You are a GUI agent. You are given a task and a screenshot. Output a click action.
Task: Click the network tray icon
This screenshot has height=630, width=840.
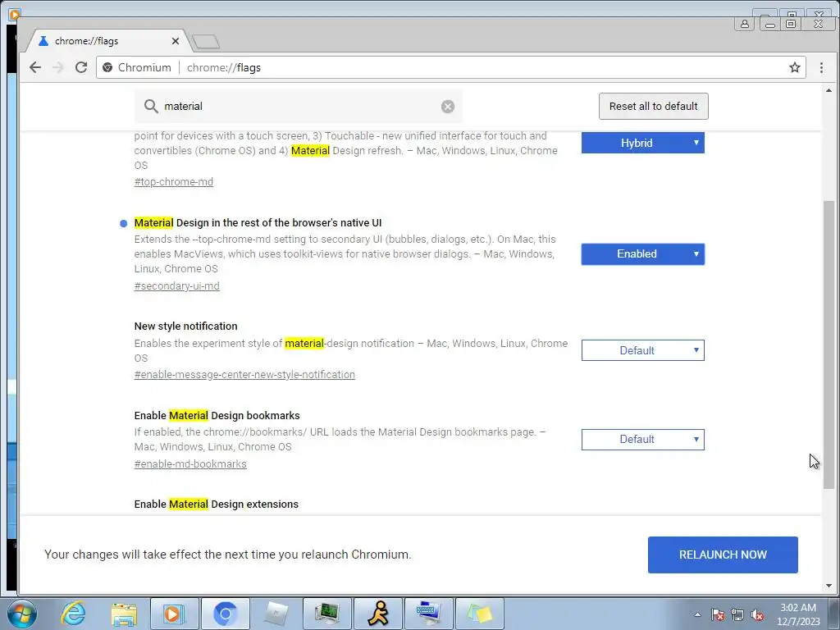737,614
